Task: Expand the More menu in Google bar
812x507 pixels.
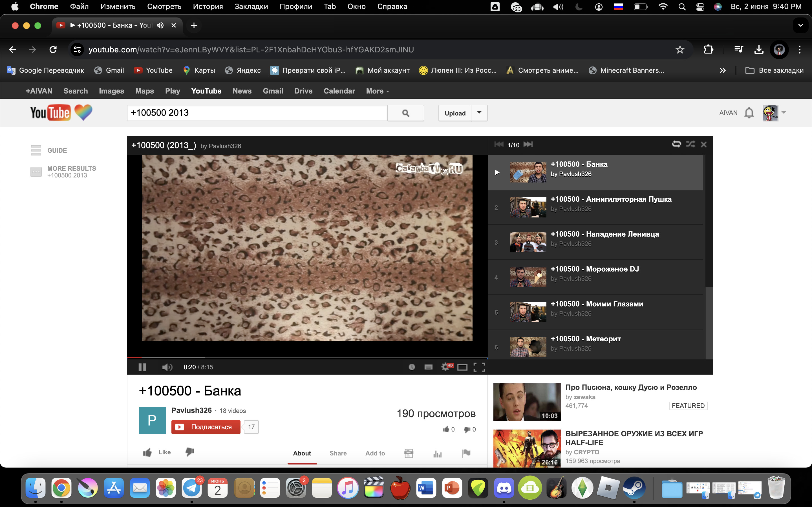Action: [x=378, y=91]
